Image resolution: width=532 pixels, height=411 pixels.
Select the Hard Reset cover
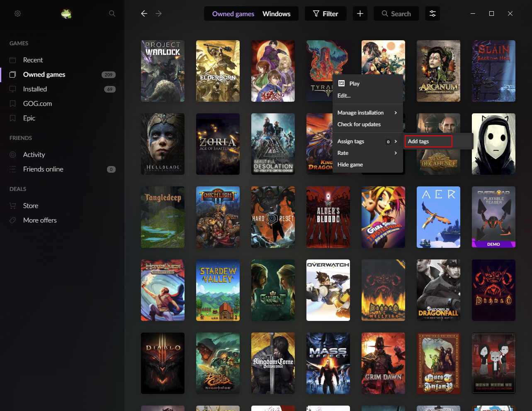tap(273, 217)
